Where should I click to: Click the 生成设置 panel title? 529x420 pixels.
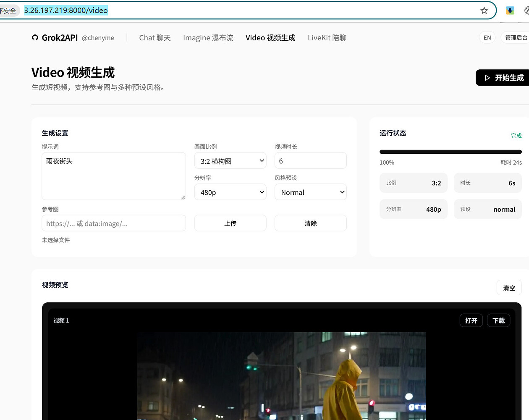[55, 133]
